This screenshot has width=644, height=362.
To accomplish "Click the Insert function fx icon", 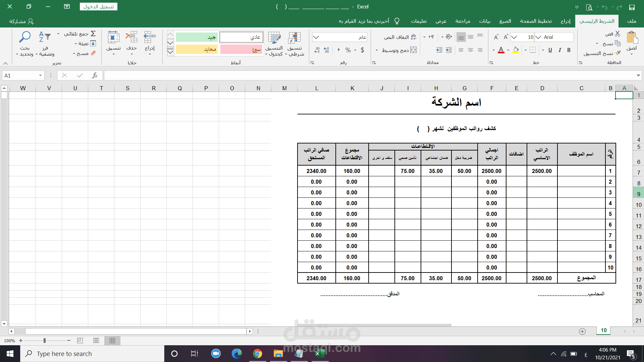I will coord(95,75).
